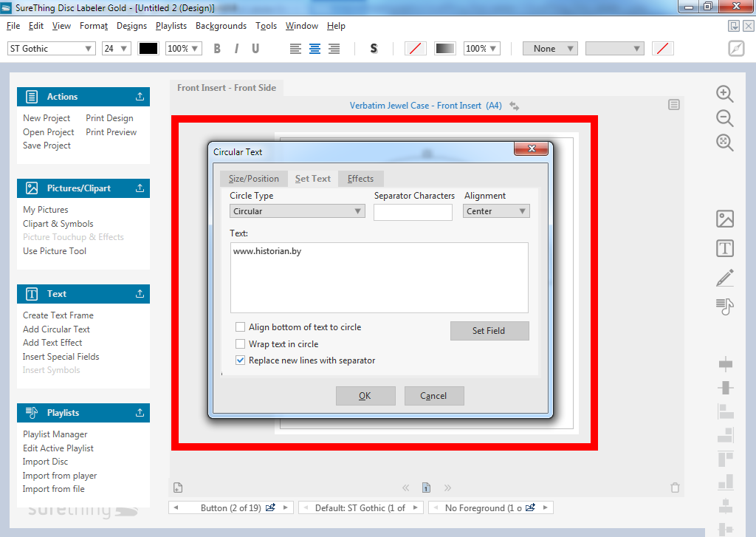Switch to the Size/Position tab

click(x=253, y=179)
